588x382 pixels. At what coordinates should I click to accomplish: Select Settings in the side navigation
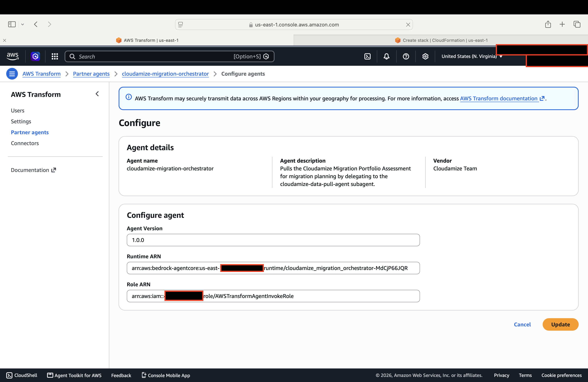21,121
